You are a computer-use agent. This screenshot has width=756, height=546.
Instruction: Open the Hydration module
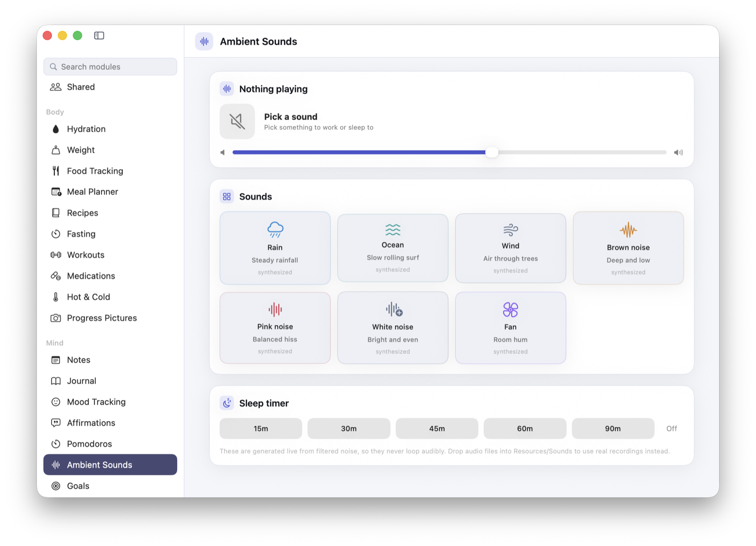click(x=110, y=129)
